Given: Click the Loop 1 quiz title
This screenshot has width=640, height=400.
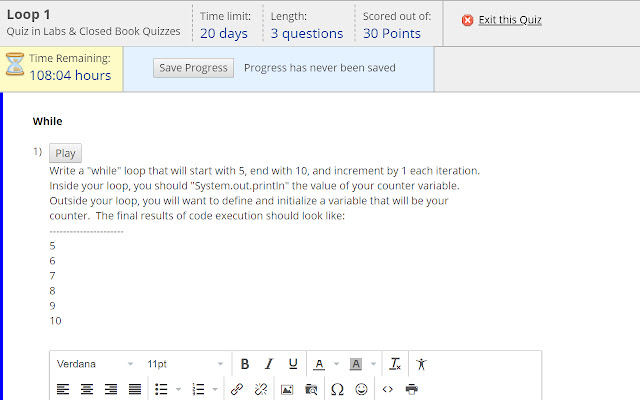Looking at the screenshot, I should pyautogui.click(x=29, y=15).
